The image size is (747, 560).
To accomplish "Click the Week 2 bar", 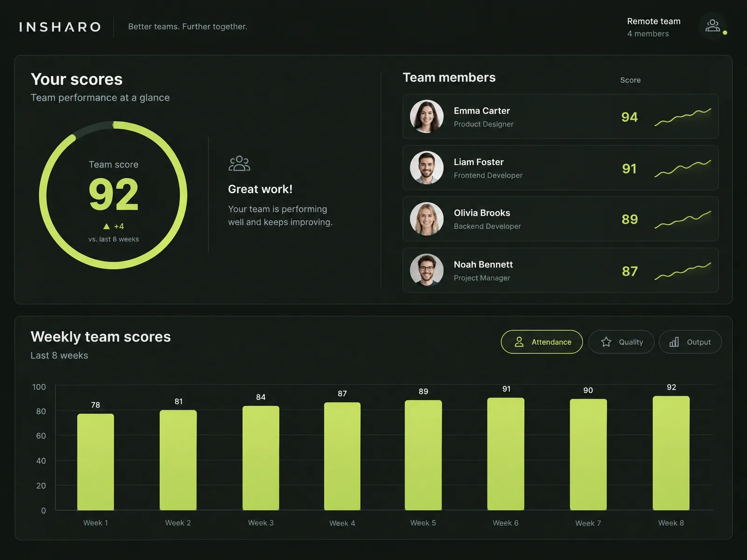I will 178,460.
